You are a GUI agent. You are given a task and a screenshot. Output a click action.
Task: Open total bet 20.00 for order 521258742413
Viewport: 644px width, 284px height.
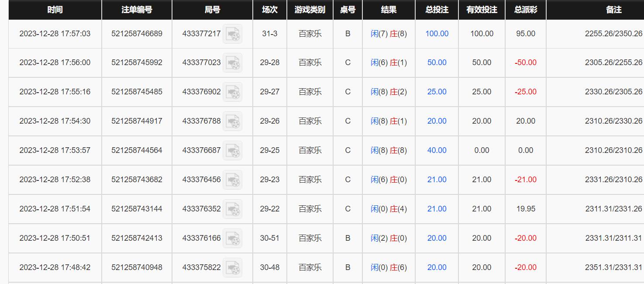[x=437, y=238]
